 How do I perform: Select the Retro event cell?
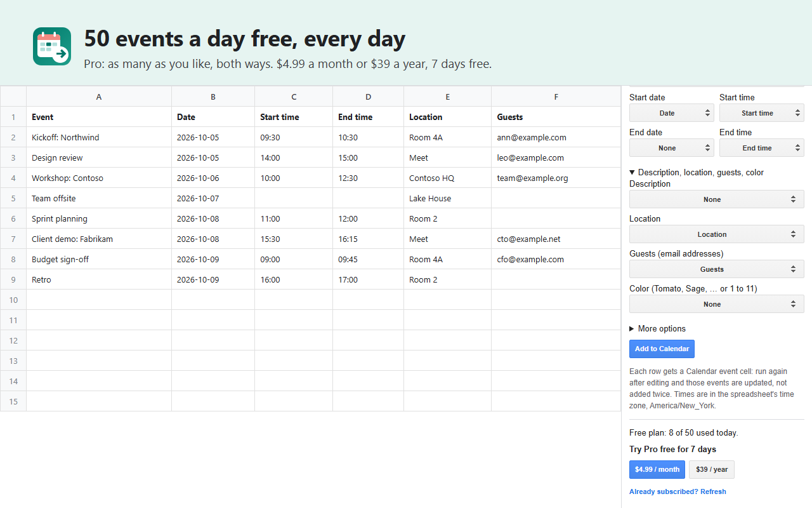[99, 279]
